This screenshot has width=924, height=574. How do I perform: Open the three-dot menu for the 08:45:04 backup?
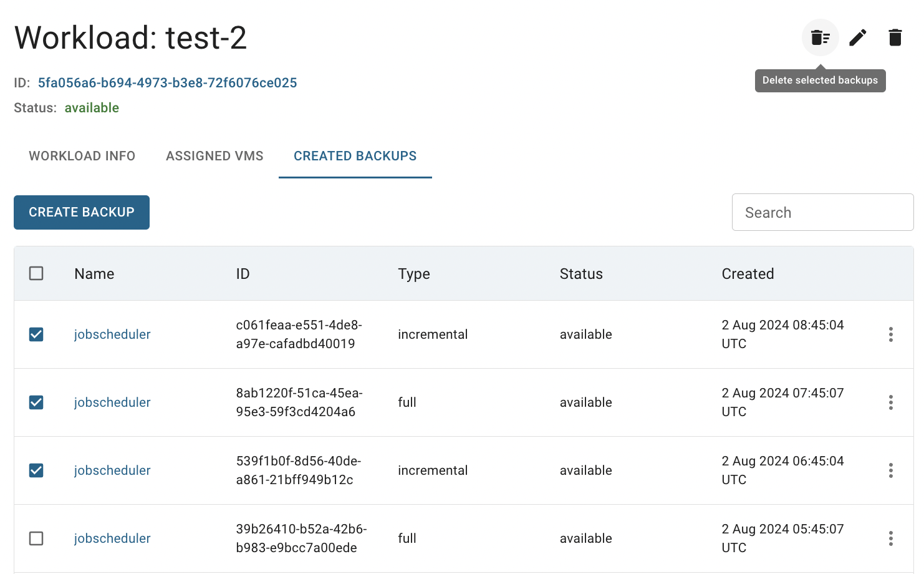(890, 334)
